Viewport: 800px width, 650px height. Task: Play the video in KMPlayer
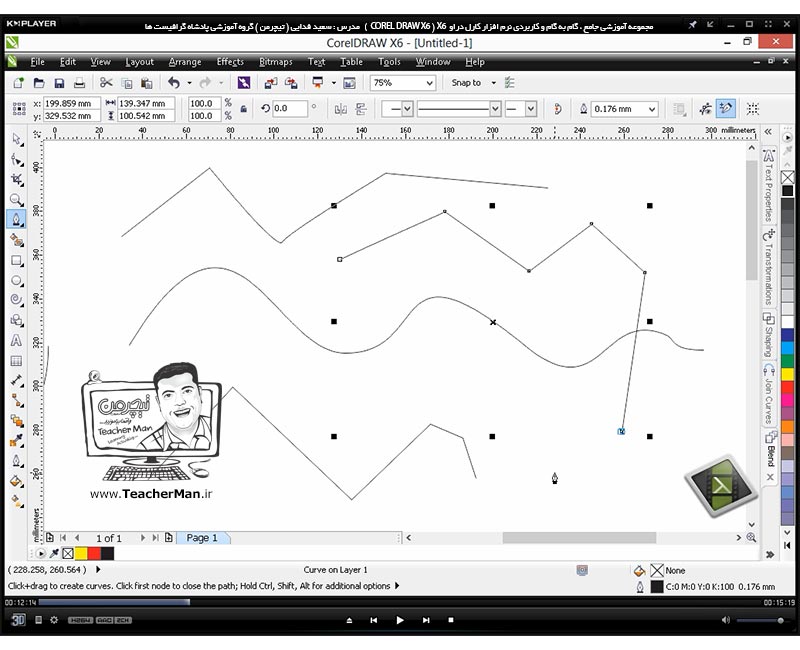(x=399, y=620)
